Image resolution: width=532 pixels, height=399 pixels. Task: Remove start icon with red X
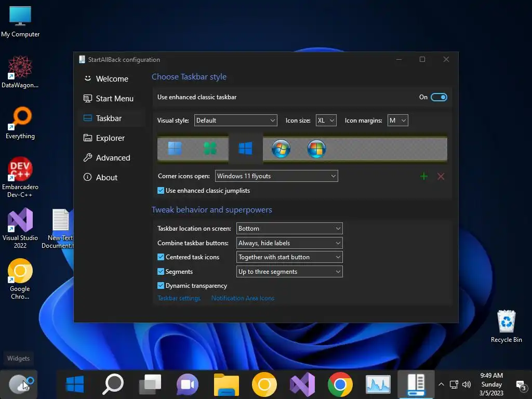441,176
